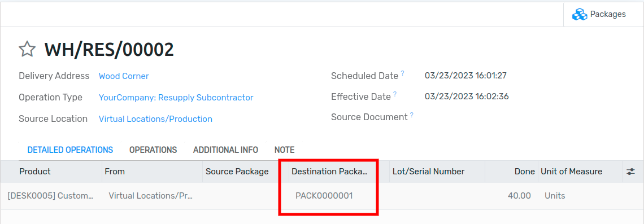Select the effective date 03/23/2023 16:02:36
Screen dimensions: 644x224
pos(467,96)
